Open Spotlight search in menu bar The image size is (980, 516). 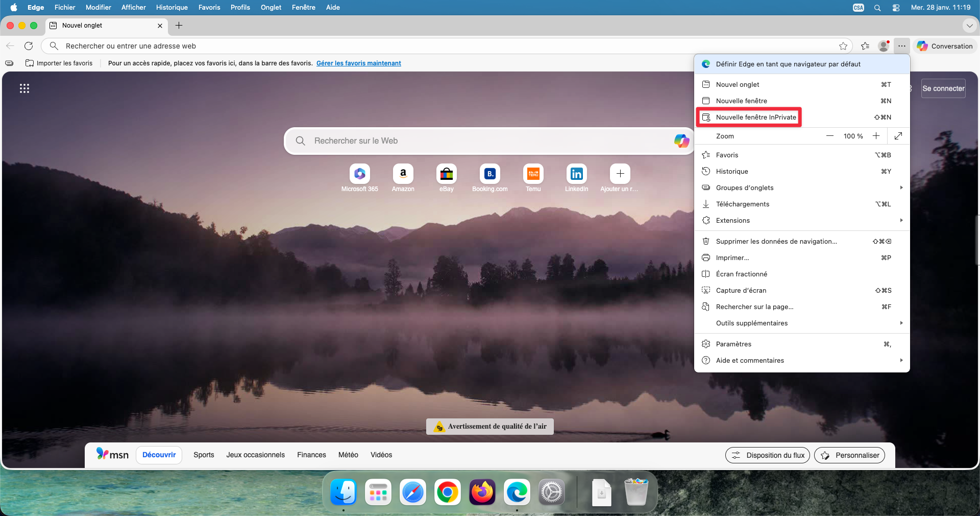point(877,8)
